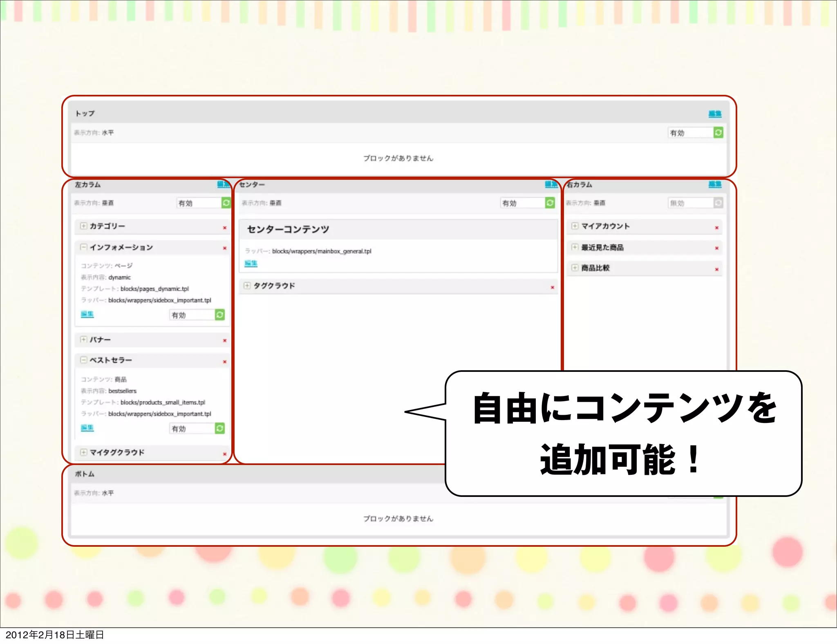Expand the タグクラウド block

coord(247,285)
